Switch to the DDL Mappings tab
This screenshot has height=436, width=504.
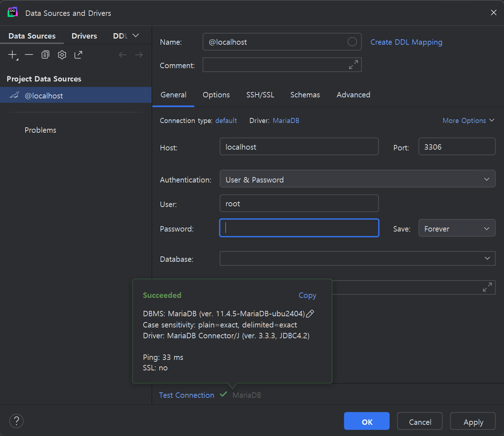[120, 36]
